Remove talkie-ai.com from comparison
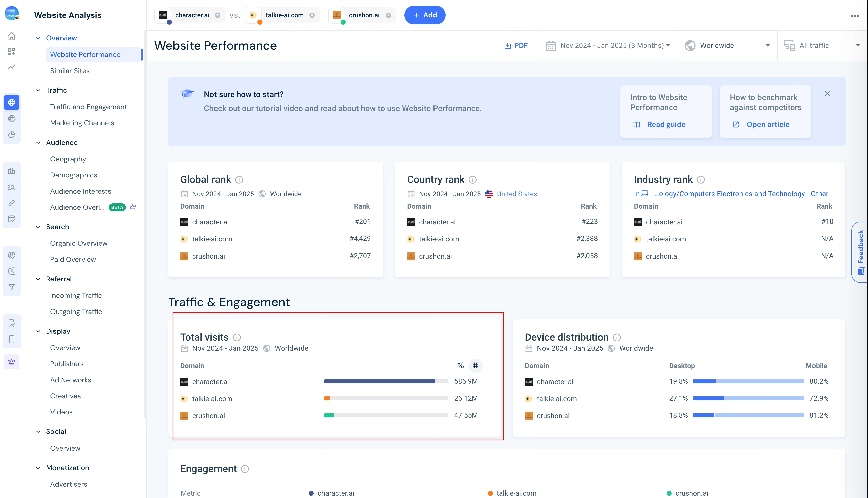 click(x=312, y=15)
